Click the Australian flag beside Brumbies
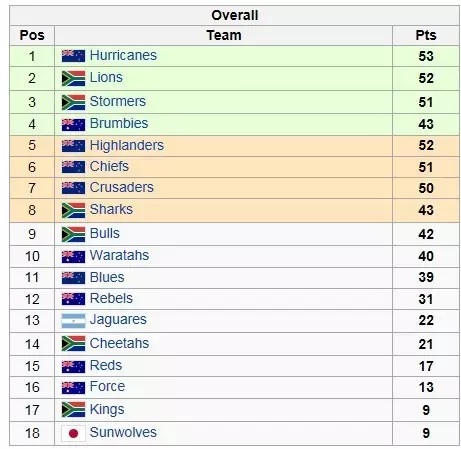This screenshot has height=449, width=461. 73,124
